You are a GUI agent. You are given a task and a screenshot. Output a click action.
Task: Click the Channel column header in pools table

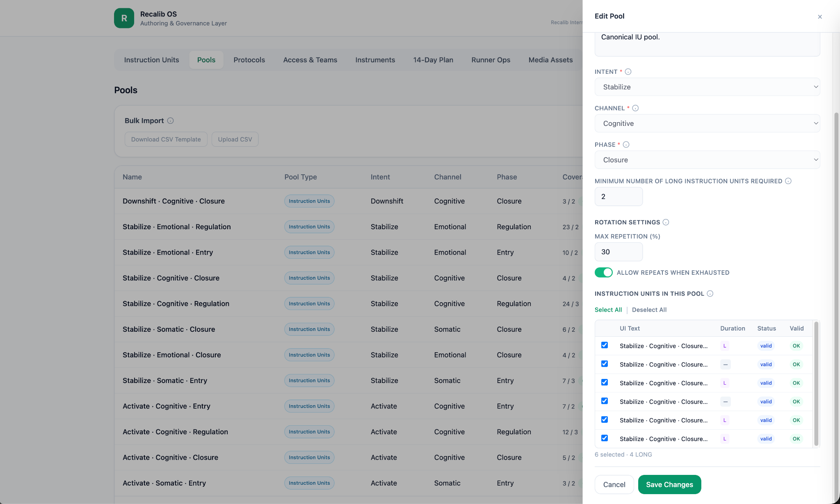pos(447,177)
